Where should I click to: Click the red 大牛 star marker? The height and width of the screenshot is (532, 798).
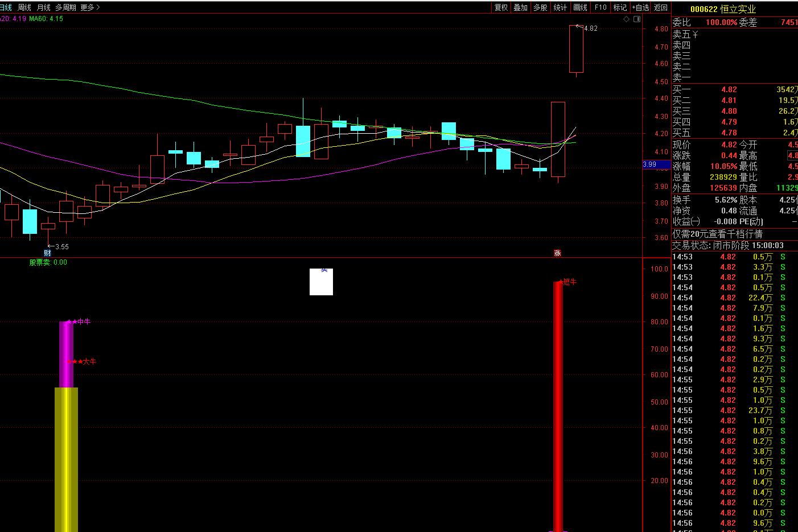pyautogui.click(x=75, y=362)
